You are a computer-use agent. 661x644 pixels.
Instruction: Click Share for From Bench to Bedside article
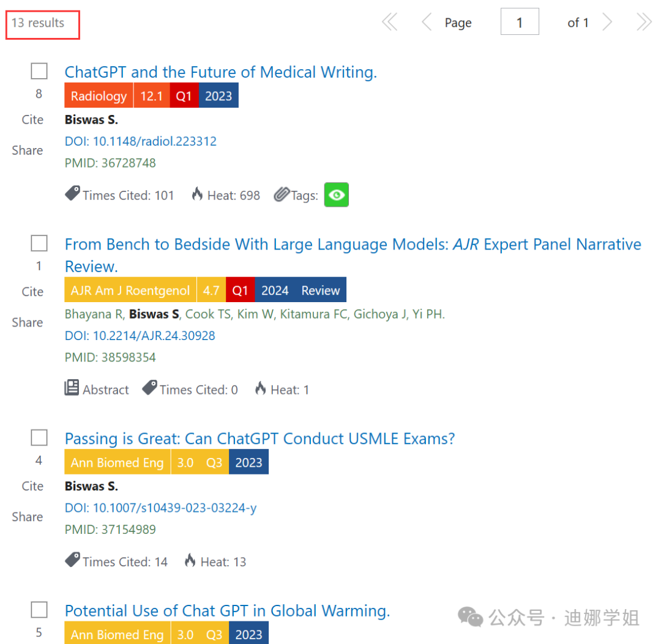click(28, 322)
